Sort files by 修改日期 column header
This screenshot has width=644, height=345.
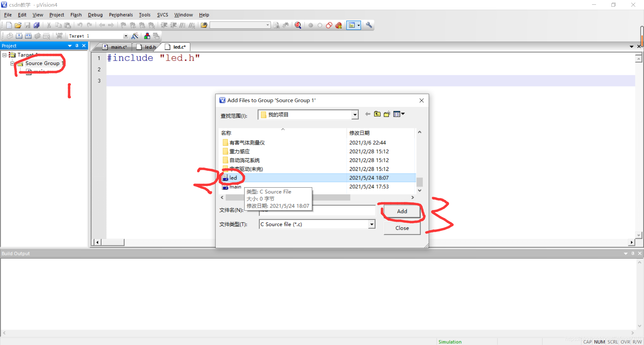[359, 133]
